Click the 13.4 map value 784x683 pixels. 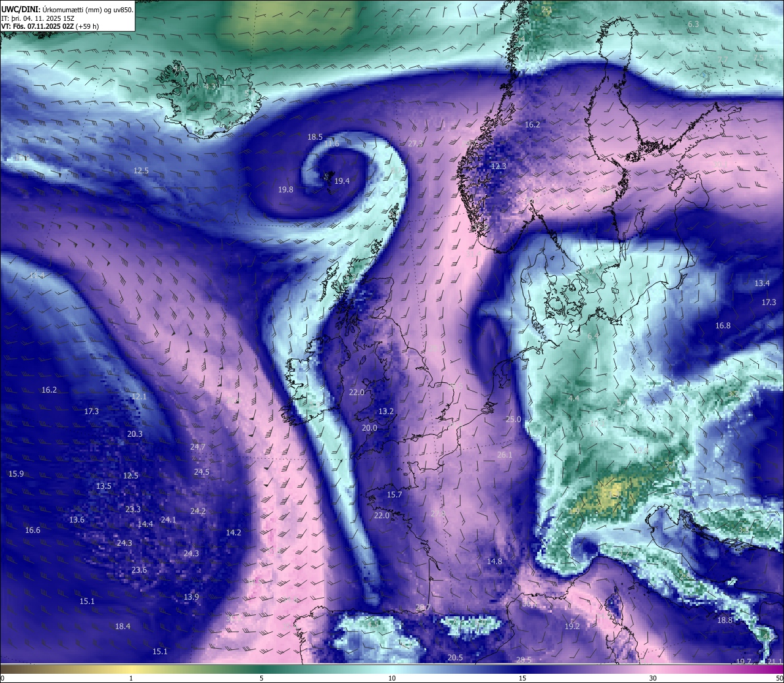762,284
